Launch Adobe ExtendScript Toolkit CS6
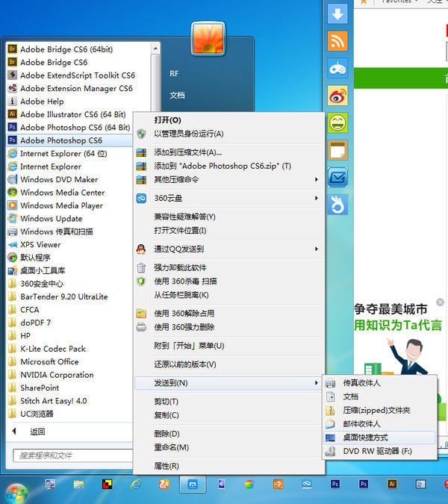 tap(78, 75)
